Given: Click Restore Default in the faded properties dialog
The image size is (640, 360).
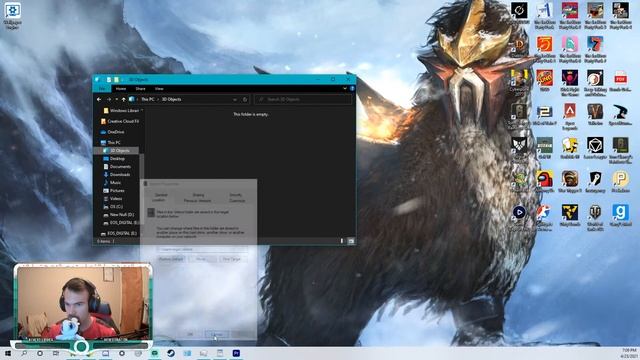Looking at the screenshot, I should 171,259.
